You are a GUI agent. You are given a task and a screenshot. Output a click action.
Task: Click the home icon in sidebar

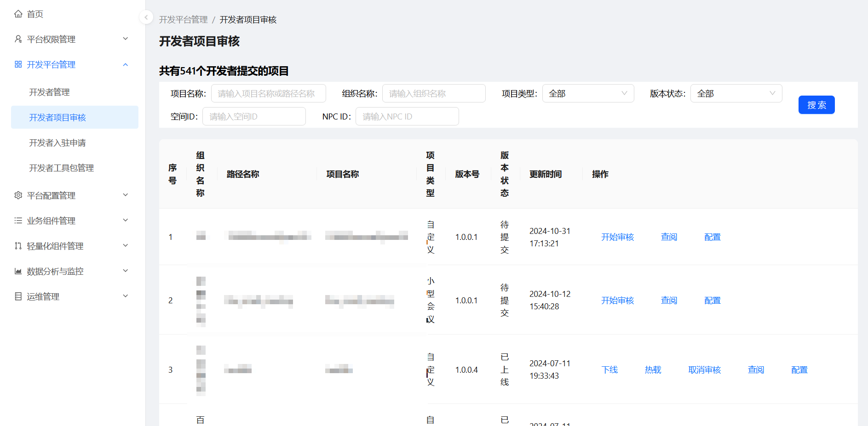pyautogui.click(x=18, y=14)
